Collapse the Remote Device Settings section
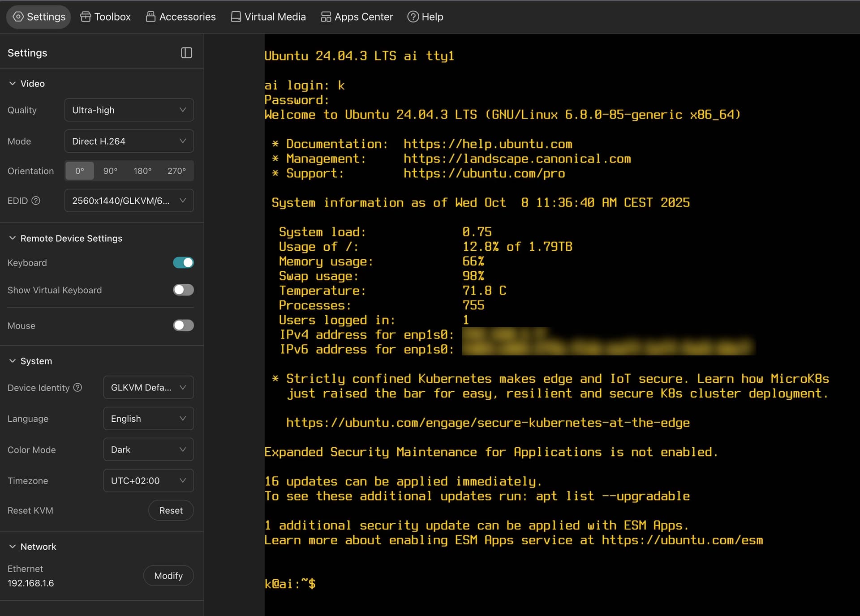 [13, 238]
